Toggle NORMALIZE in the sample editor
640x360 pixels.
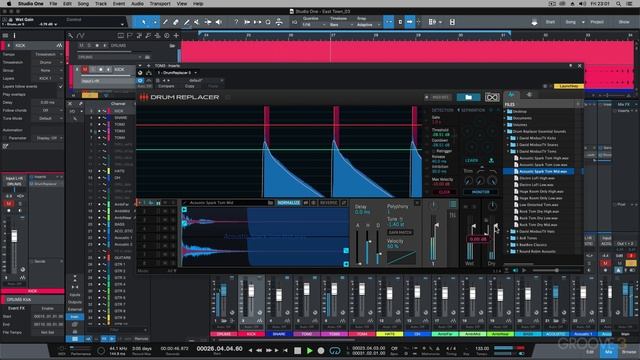(288, 202)
